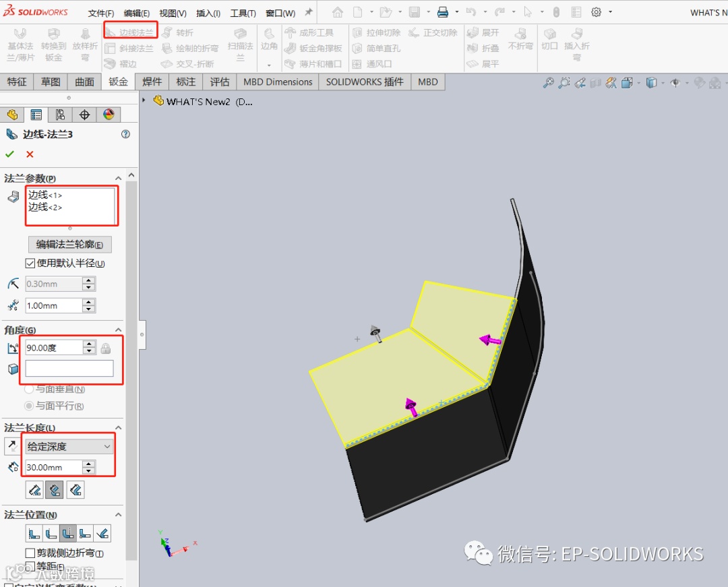Click the Insert Bends (插入折弯) tool

[x=576, y=45]
